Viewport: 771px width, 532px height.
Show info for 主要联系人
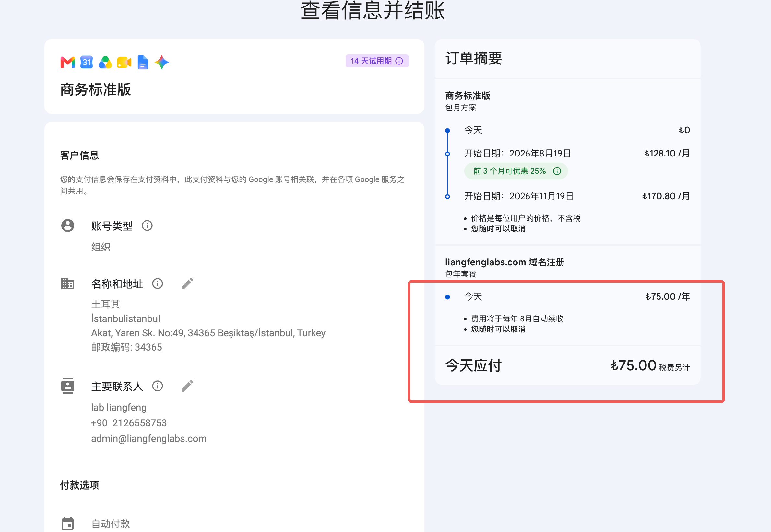coord(157,386)
